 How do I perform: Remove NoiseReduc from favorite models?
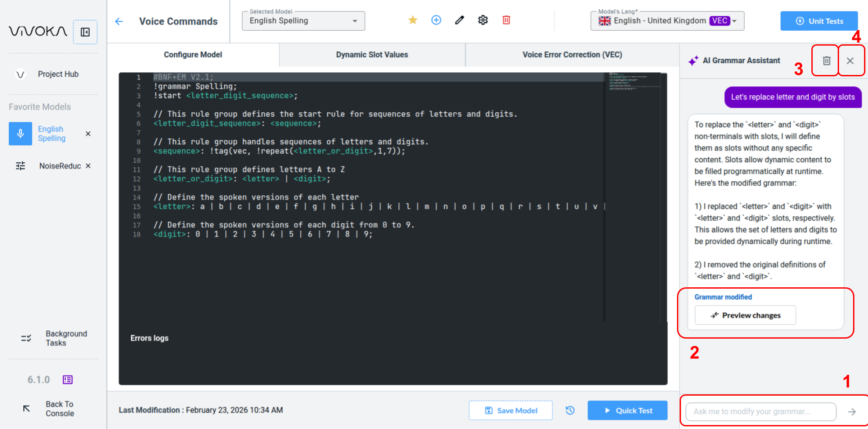pos(88,166)
